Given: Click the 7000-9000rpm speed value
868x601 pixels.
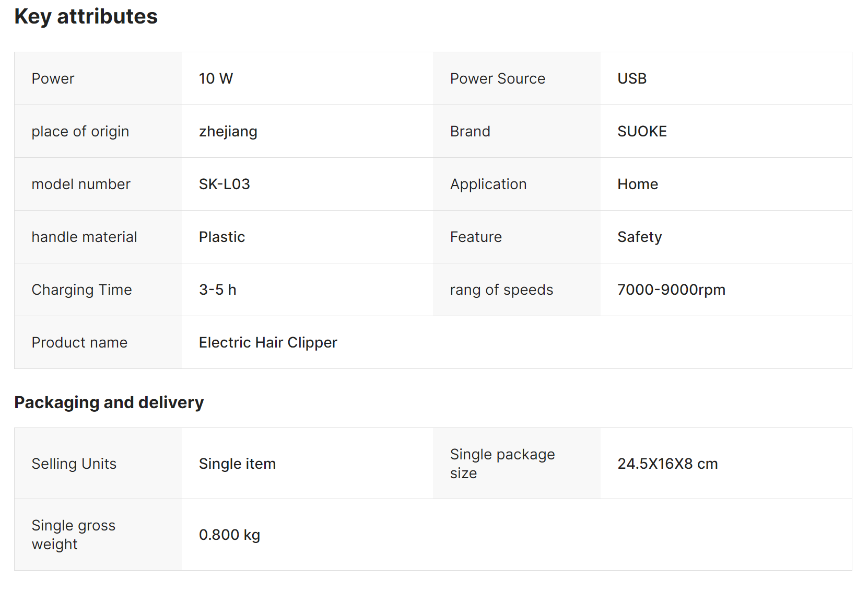Looking at the screenshot, I should click(x=671, y=290).
